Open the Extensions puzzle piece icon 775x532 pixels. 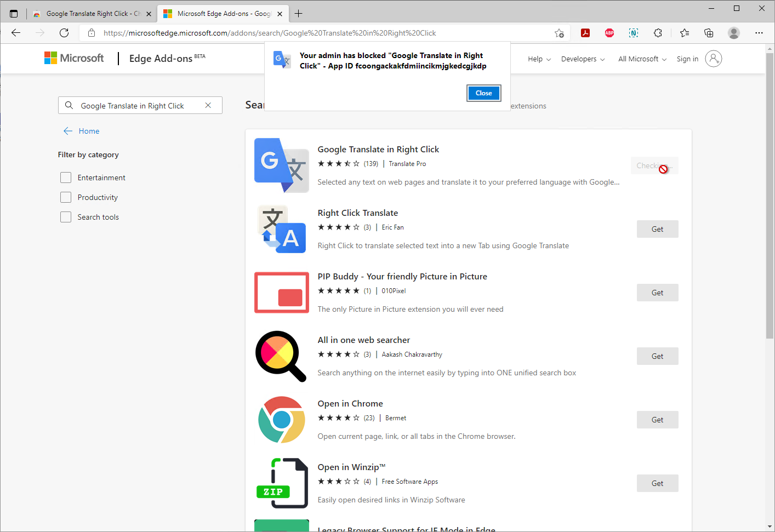coord(658,33)
